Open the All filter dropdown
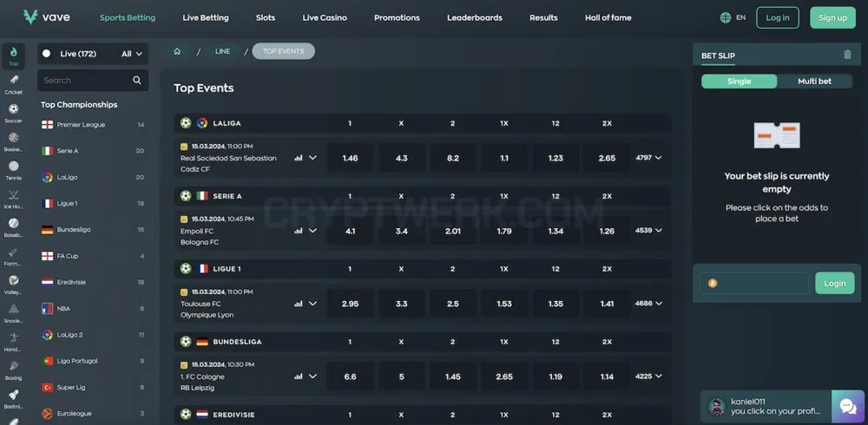The width and height of the screenshot is (868, 425). [132, 54]
